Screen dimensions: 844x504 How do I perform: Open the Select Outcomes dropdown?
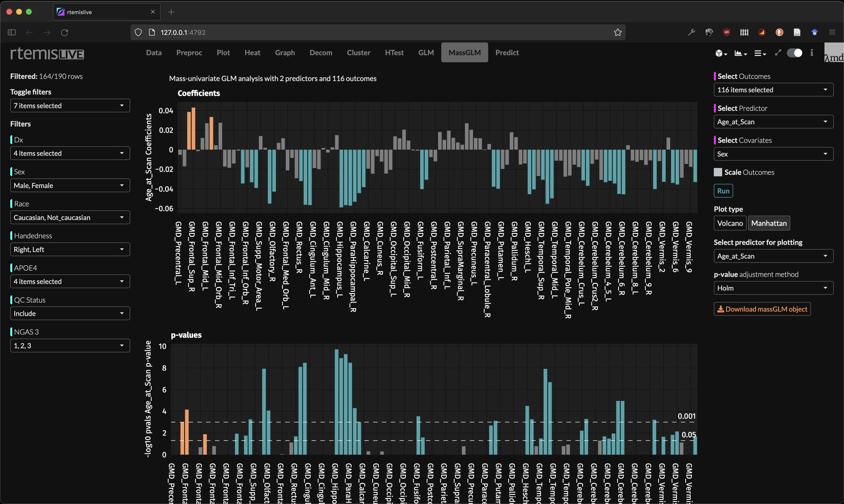coord(773,90)
